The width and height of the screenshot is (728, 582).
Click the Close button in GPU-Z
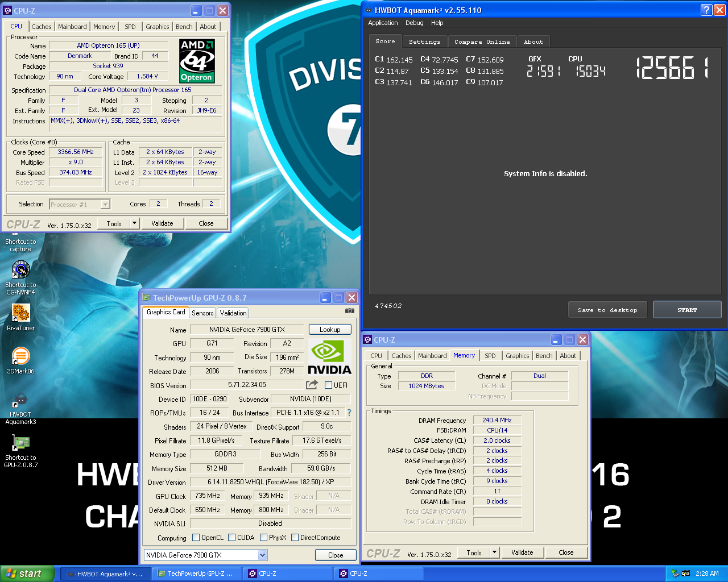click(x=336, y=555)
